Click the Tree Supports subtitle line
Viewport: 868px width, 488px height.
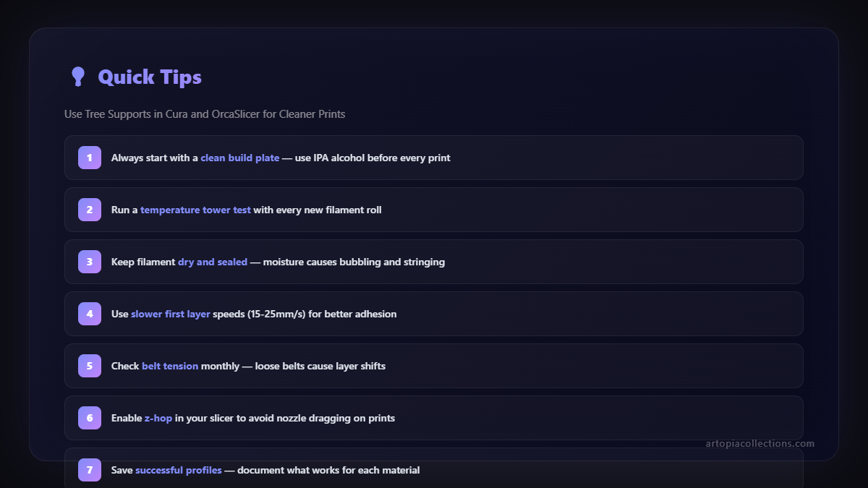(205, 114)
